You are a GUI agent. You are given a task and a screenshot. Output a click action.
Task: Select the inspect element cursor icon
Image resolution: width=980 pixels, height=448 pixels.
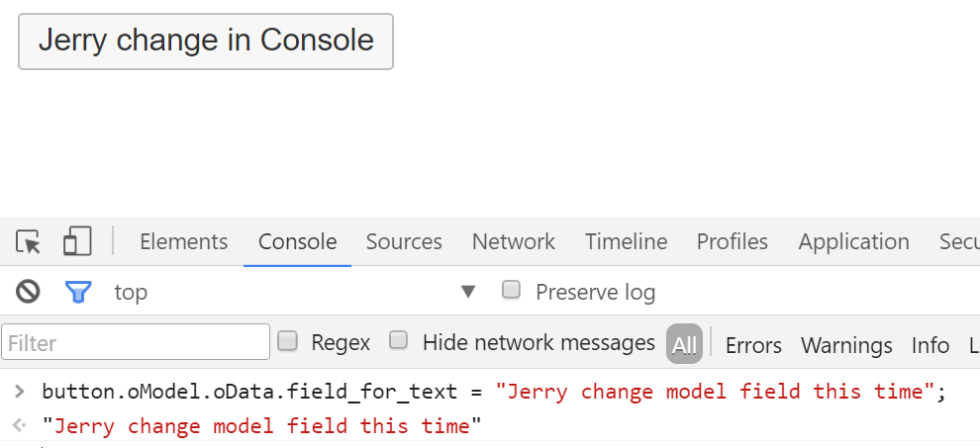coord(28,241)
